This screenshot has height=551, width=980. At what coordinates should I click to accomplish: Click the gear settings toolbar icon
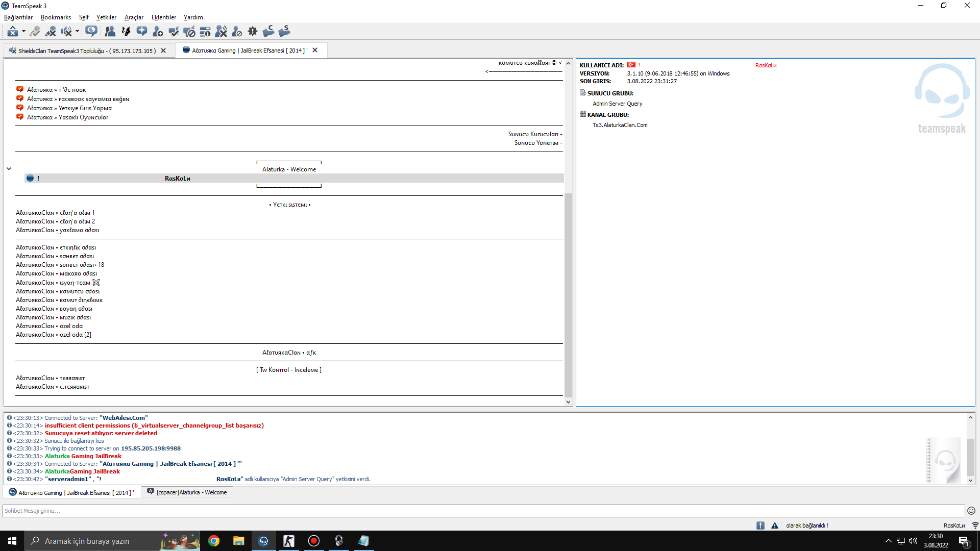(x=253, y=32)
